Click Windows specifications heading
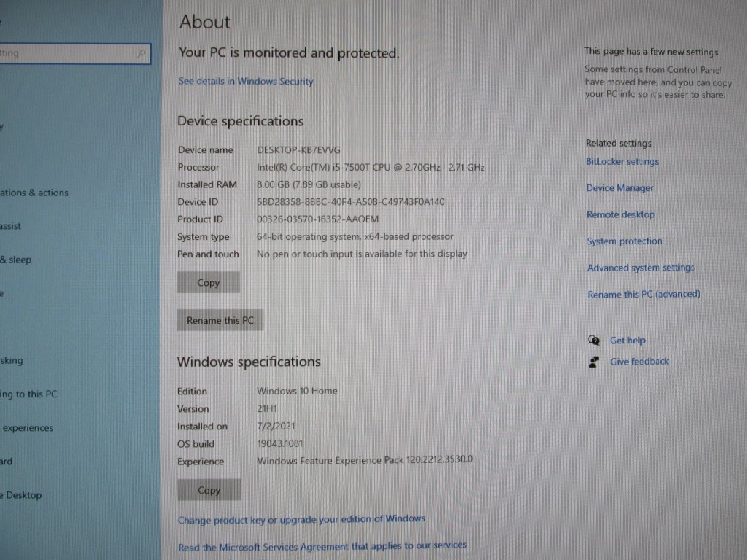Screen dimensions: 747x560 coord(249,362)
